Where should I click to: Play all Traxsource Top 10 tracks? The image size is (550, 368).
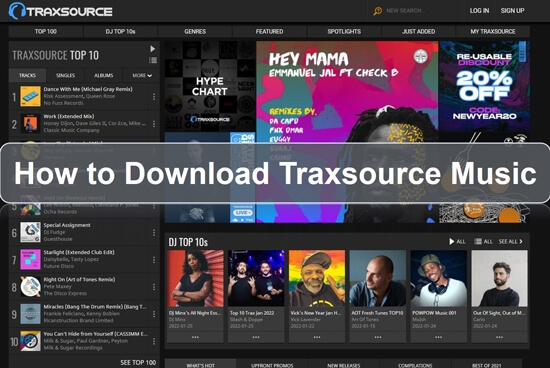[x=153, y=49]
